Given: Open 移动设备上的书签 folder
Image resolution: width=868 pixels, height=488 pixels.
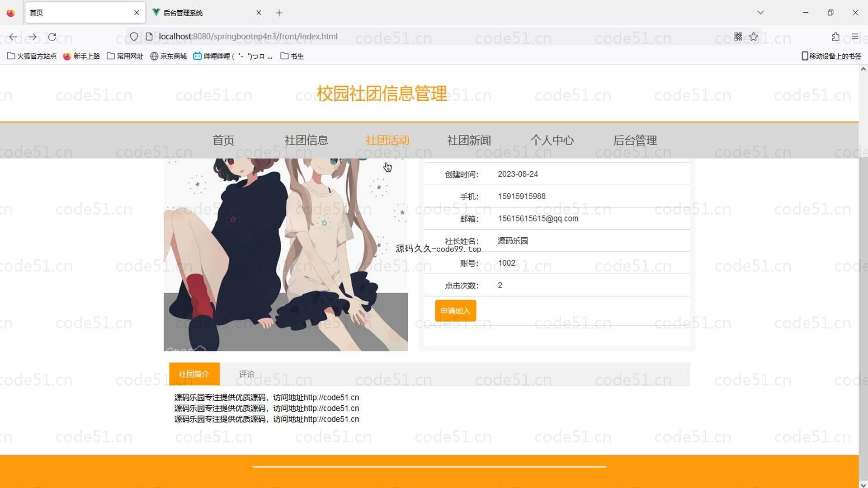Looking at the screenshot, I should (831, 56).
